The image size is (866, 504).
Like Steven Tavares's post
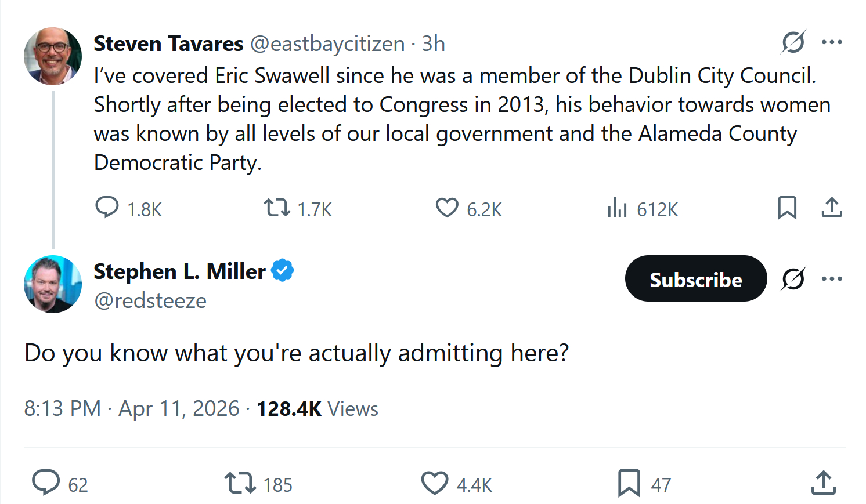(447, 208)
